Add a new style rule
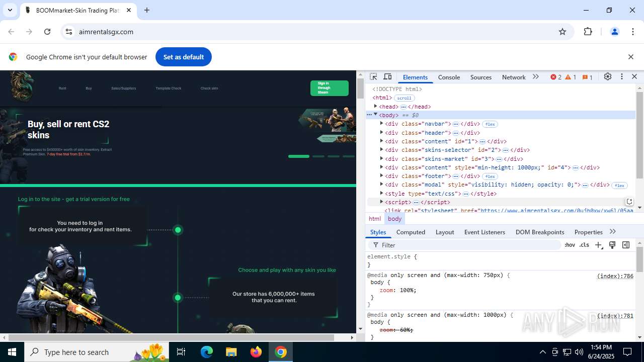This screenshot has height=362, width=644. coord(598,245)
